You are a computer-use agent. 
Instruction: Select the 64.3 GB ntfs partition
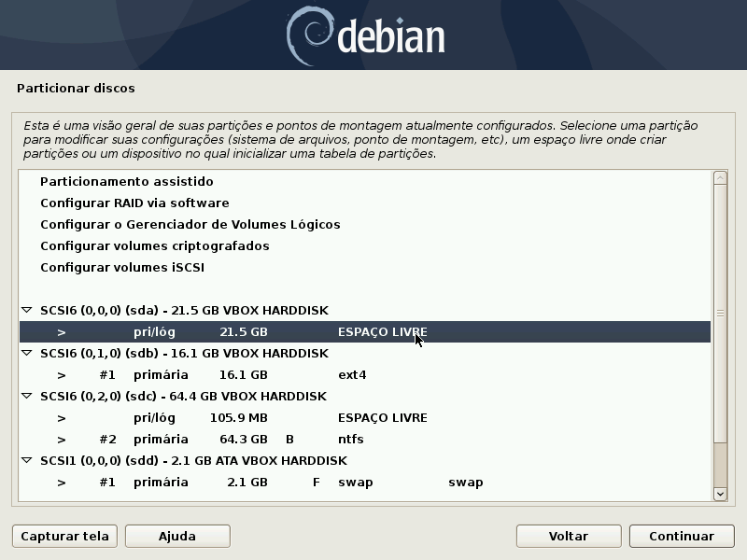point(365,439)
